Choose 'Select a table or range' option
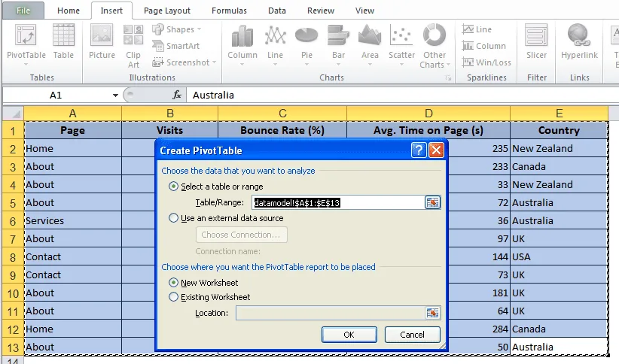Image resolution: width=619 pixels, height=364 pixels. click(173, 187)
